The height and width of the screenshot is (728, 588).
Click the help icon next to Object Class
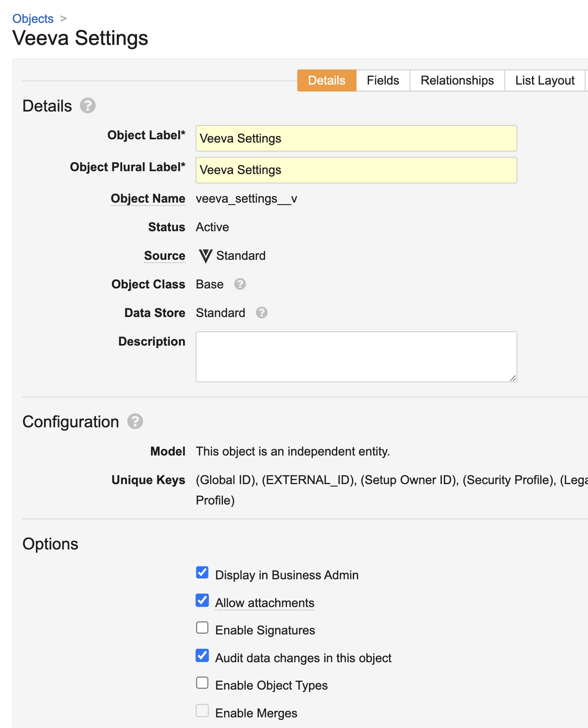(x=240, y=284)
